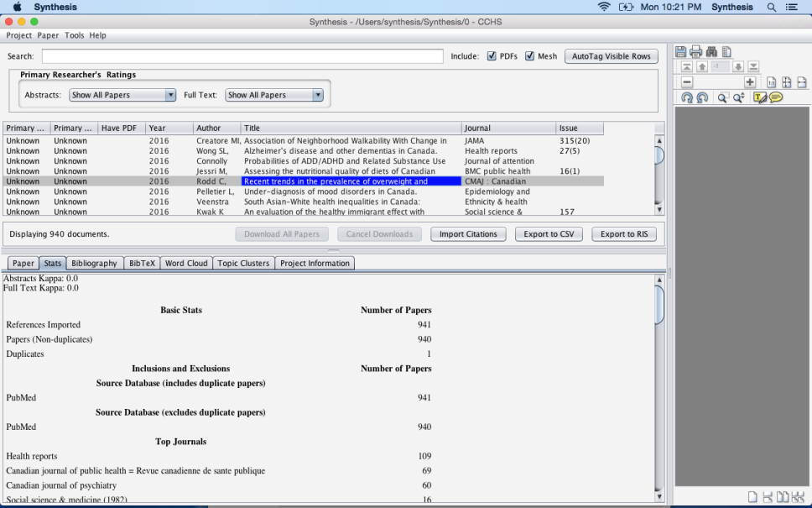The height and width of the screenshot is (508, 812).
Task: Click down arrow of paper table scrollbar
Action: click(x=659, y=210)
